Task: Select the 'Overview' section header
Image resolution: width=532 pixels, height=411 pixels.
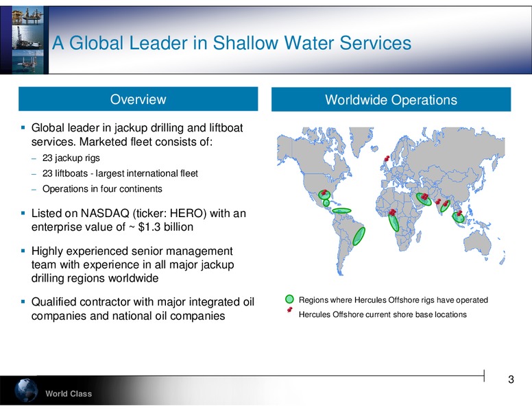Action: 138,99
